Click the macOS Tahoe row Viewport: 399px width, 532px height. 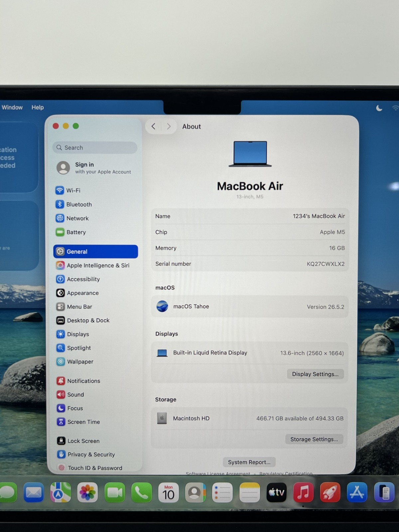click(x=250, y=307)
